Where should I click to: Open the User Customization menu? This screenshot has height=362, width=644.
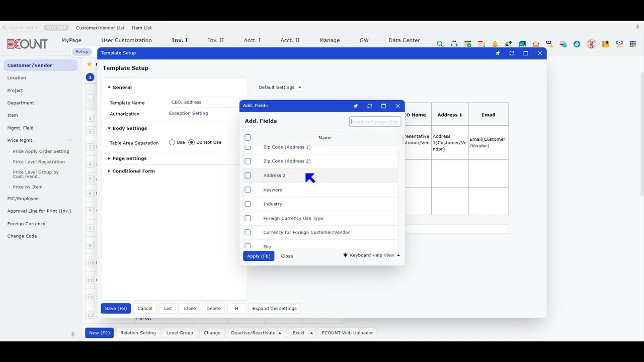(x=126, y=40)
